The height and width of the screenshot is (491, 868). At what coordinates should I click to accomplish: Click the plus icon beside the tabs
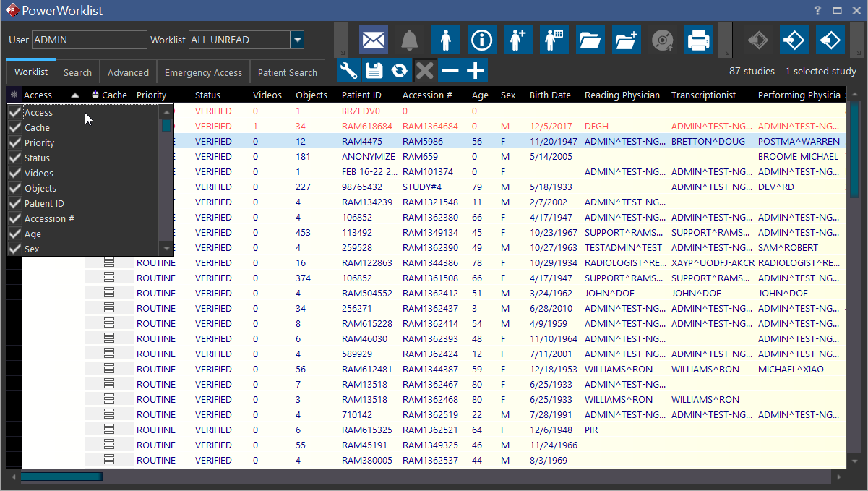(x=475, y=70)
